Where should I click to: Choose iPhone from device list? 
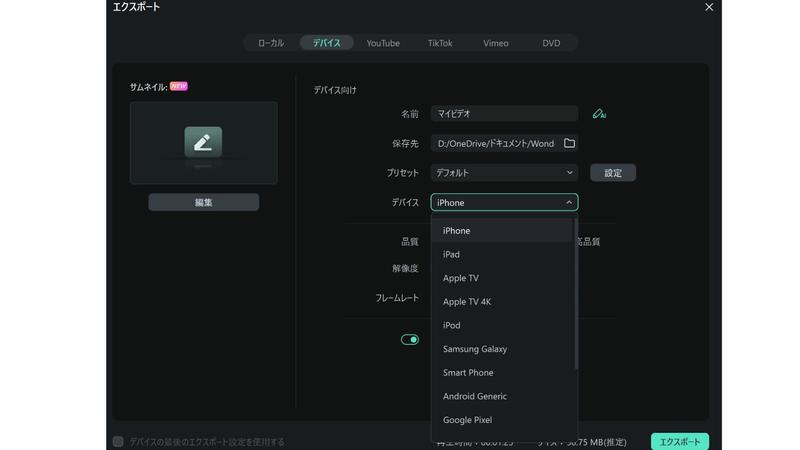click(503, 231)
